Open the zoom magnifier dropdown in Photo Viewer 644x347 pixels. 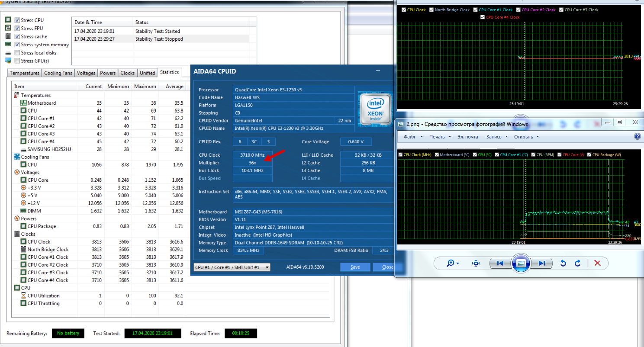coord(453,263)
